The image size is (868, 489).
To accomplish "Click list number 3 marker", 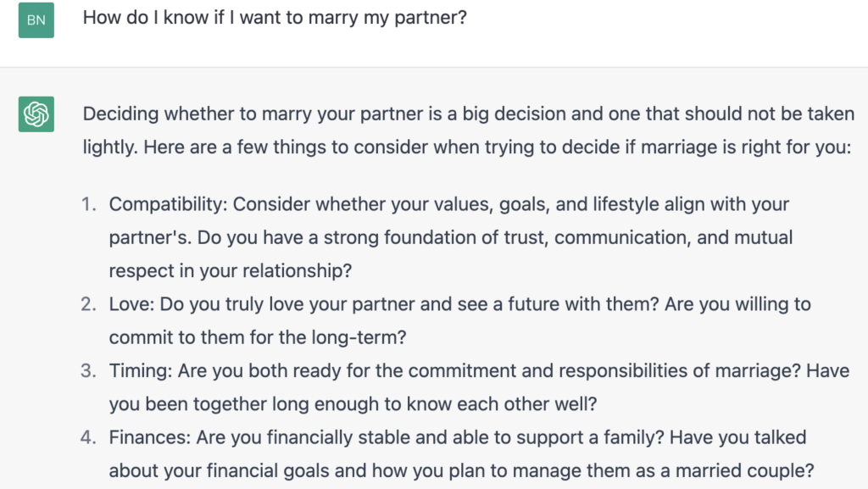I will tap(88, 370).
